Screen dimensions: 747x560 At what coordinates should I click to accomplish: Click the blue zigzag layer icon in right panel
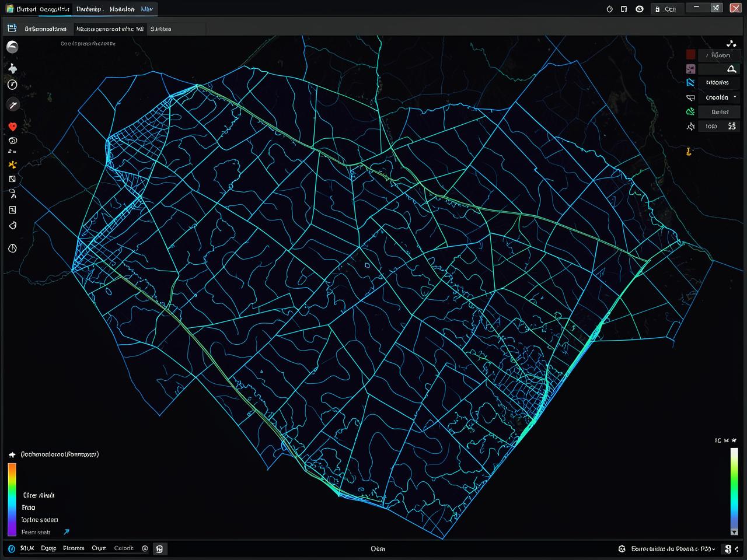690,83
